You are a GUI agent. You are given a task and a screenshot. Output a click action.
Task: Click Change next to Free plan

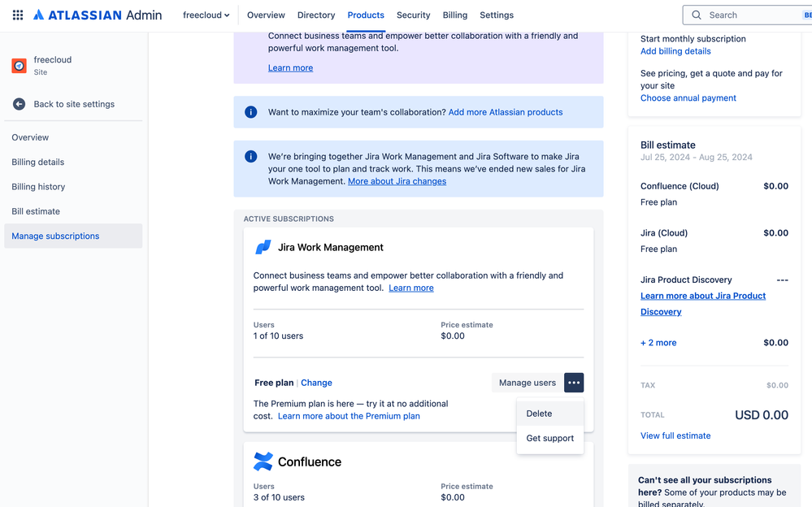[316, 383]
